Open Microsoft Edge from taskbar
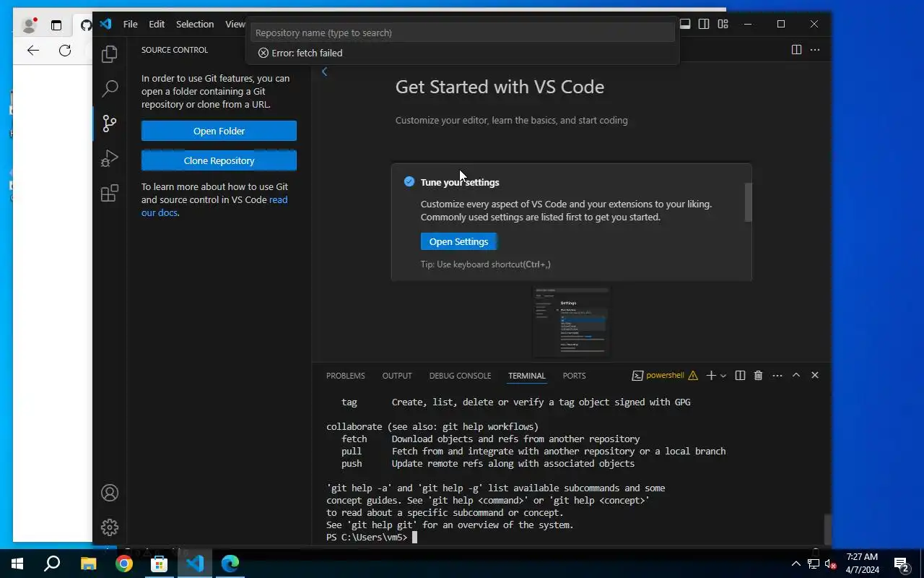 point(230,564)
